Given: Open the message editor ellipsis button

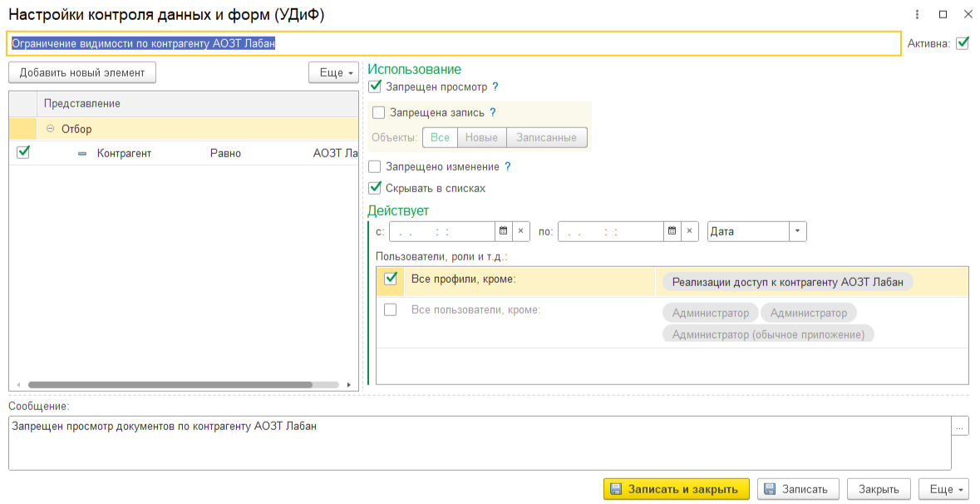Looking at the screenshot, I should point(960,426).
